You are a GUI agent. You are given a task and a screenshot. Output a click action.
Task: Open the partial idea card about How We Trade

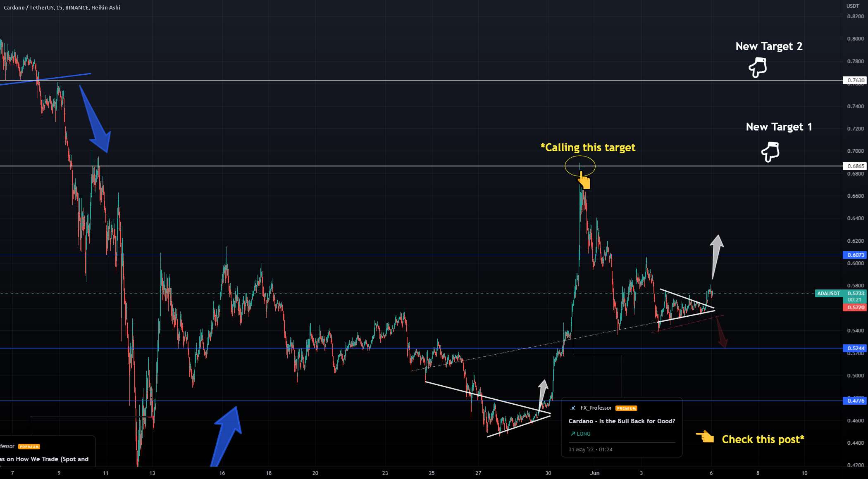click(x=48, y=452)
